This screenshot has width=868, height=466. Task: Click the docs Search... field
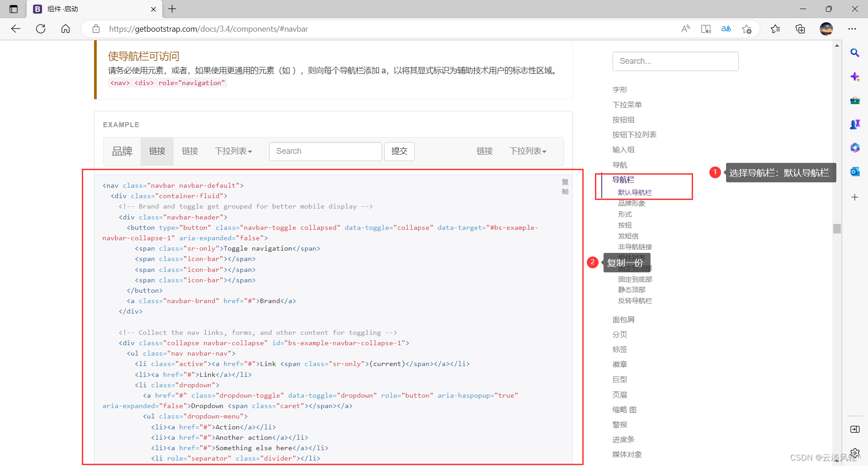675,61
